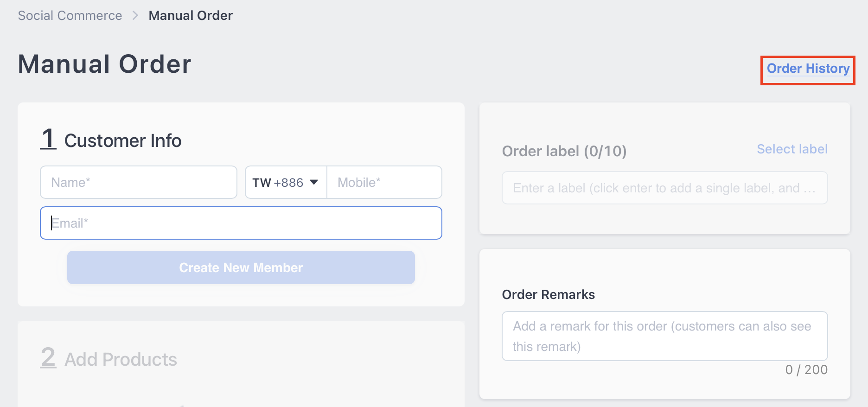The height and width of the screenshot is (407, 868).
Task: Open the TW +886 country code dropdown
Action: point(286,182)
